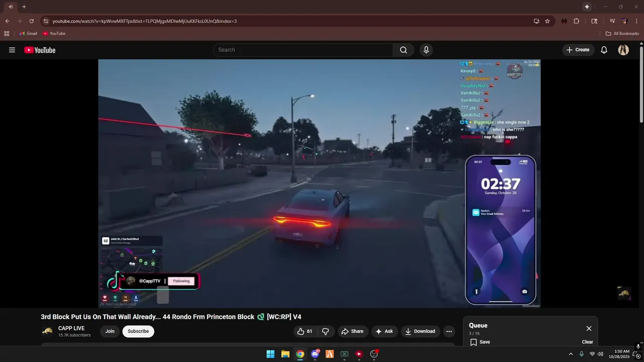The height and width of the screenshot is (362, 644).
Task: Click the Gemini sparkle button in the title bar
Action: click(x=587, y=7)
